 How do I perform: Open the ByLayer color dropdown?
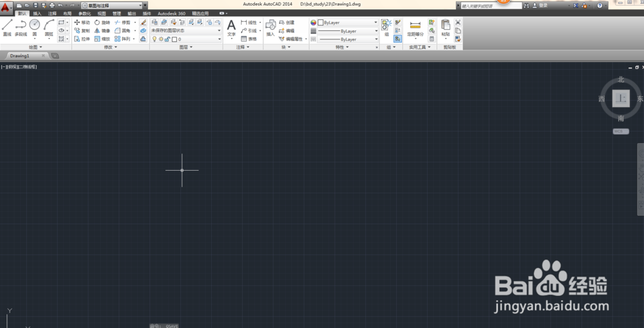click(x=348, y=22)
